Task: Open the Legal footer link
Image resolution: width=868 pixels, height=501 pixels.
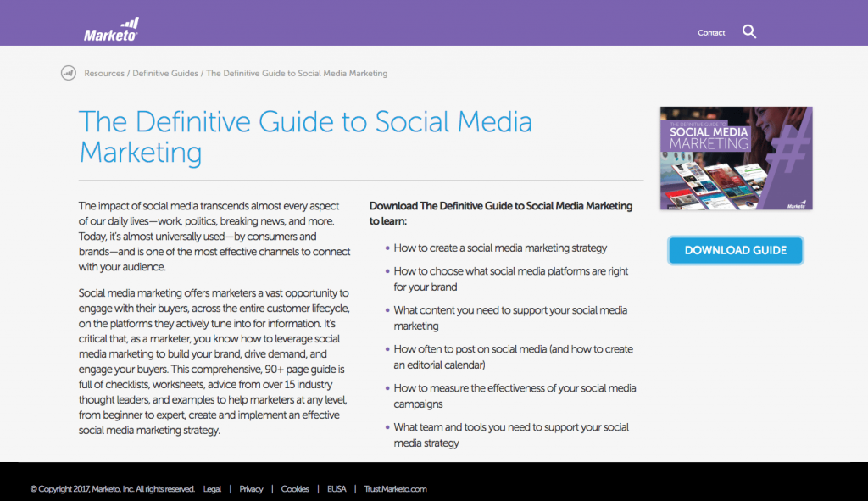Action: (212, 489)
